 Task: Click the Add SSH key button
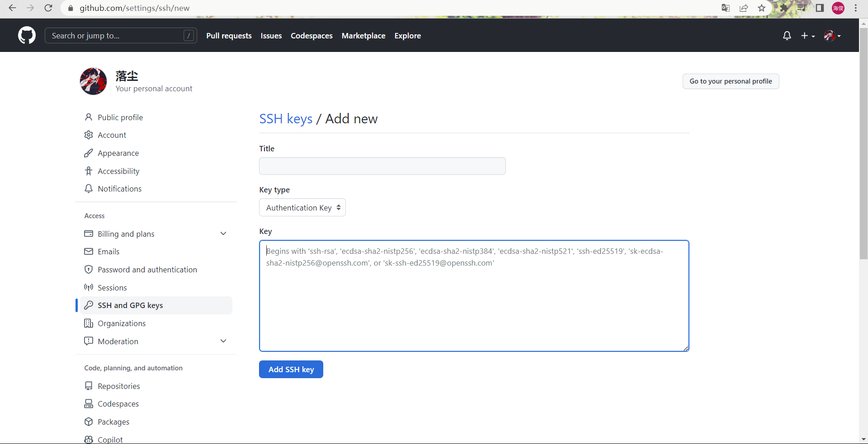click(291, 369)
